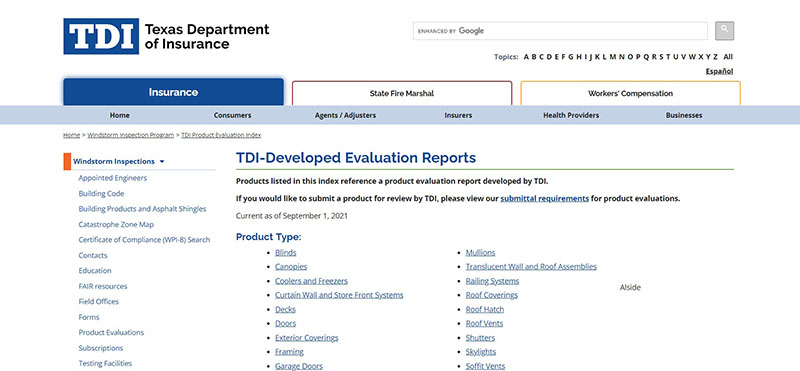Open Forms in the sidebar
This screenshot has width=800, height=371.
(89, 317)
